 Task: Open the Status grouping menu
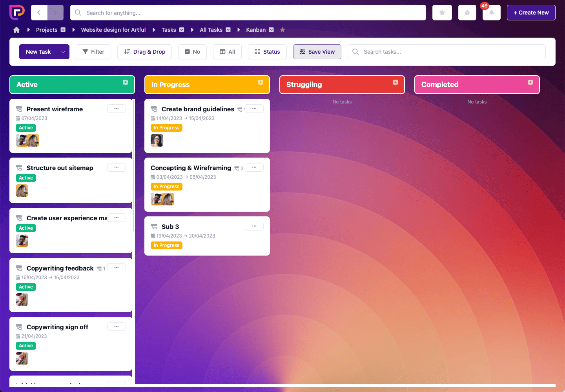click(x=267, y=51)
